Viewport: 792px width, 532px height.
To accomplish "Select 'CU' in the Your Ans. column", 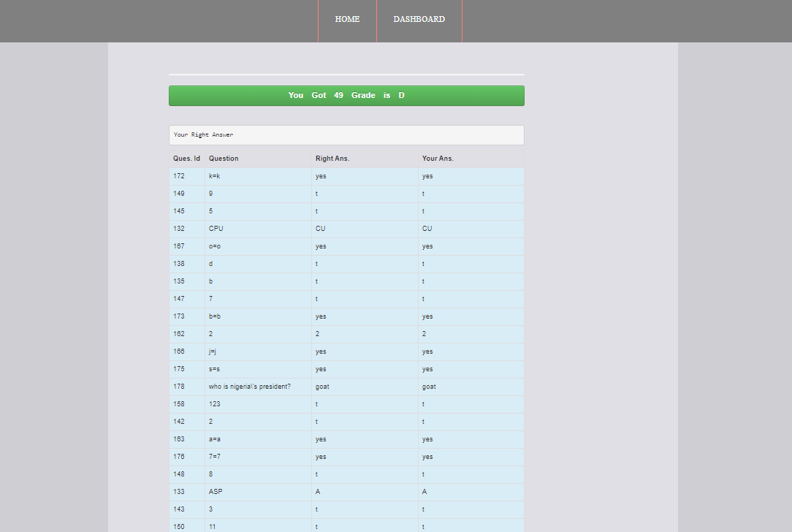I will pos(427,229).
